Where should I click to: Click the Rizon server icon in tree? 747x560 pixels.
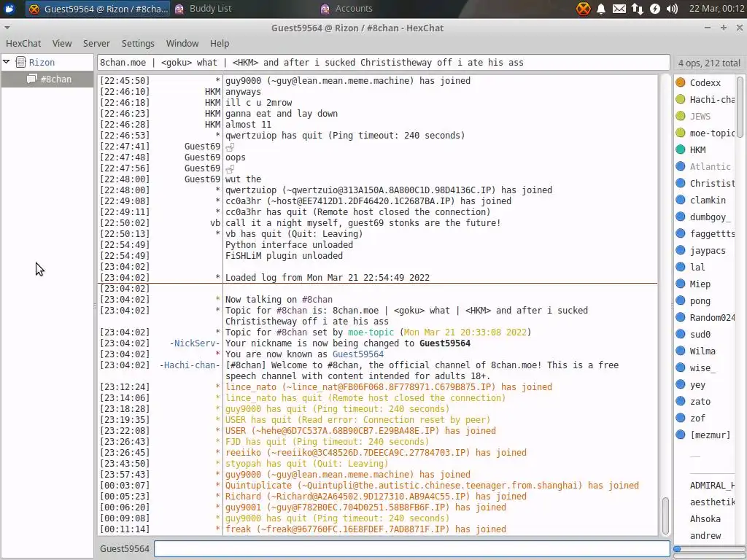[x=20, y=62]
